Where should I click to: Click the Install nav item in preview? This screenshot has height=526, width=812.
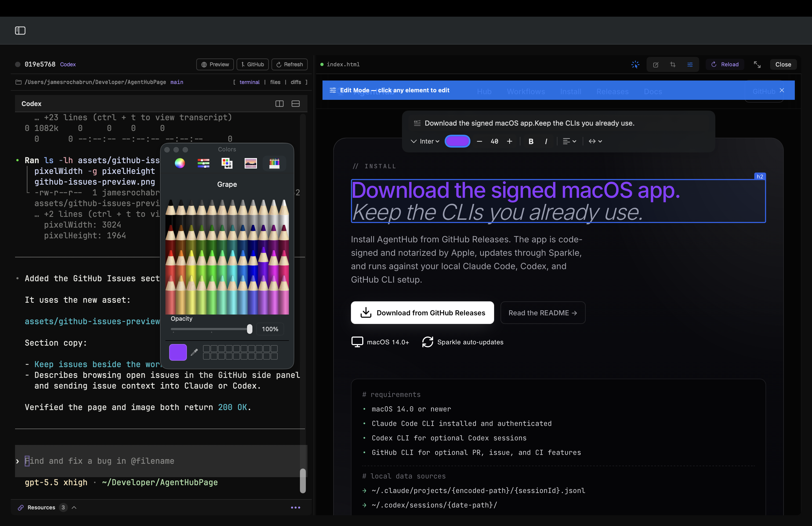[570, 91]
